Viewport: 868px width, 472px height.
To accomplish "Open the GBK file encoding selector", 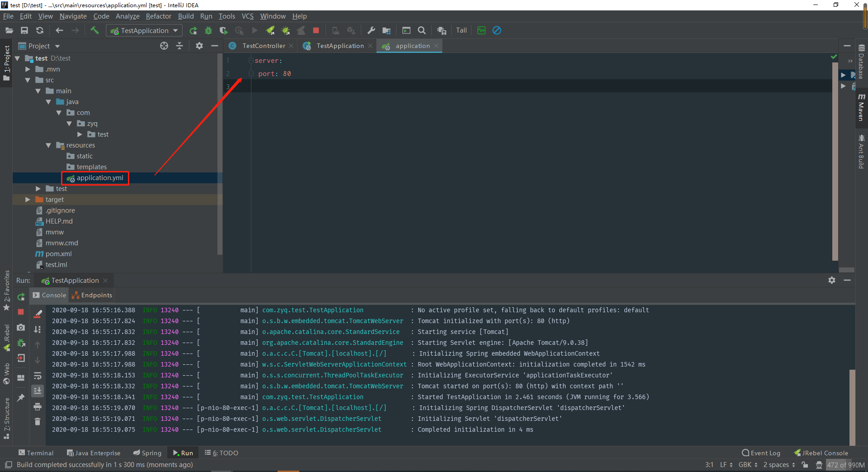I will [748, 465].
